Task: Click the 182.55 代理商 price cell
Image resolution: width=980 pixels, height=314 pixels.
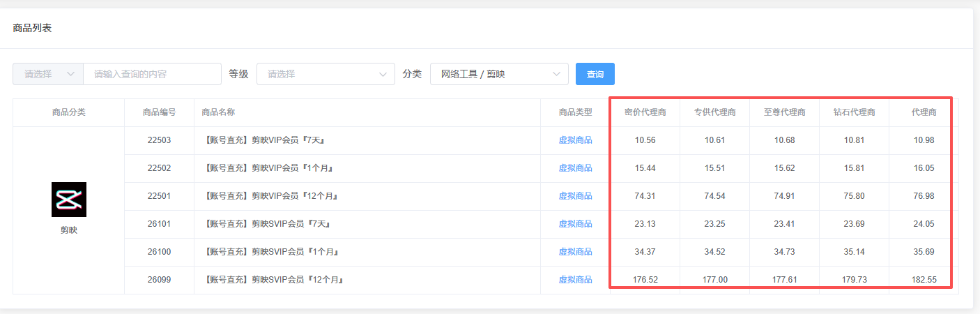Action: (x=924, y=280)
